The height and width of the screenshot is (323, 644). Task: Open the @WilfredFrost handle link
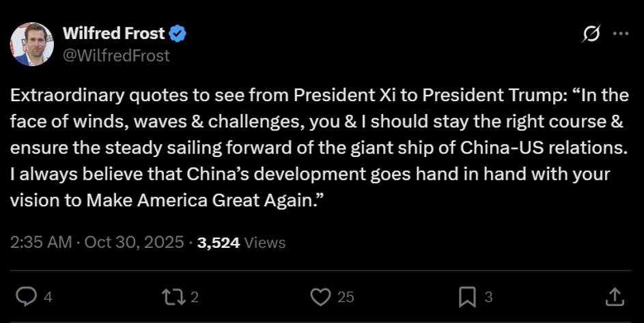[116, 55]
